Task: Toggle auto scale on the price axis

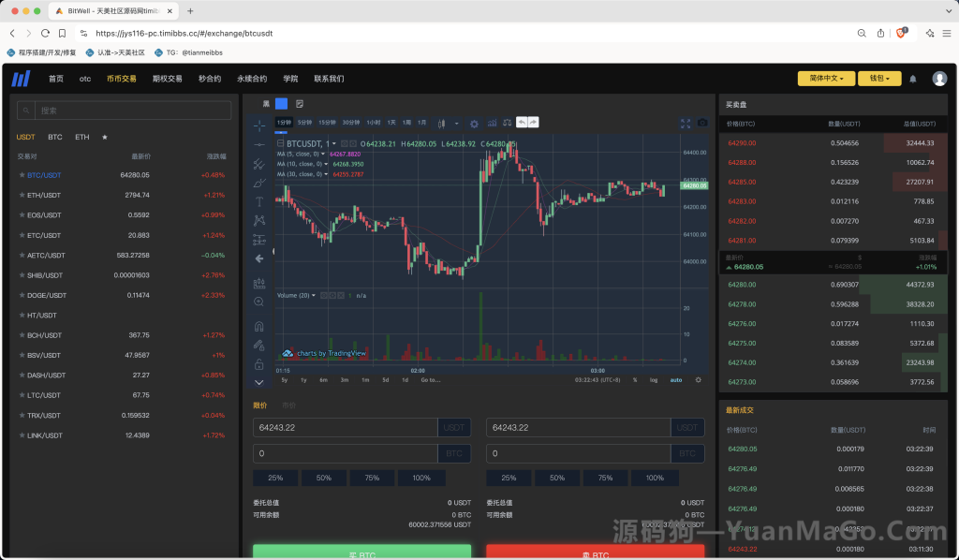Action: (676, 380)
